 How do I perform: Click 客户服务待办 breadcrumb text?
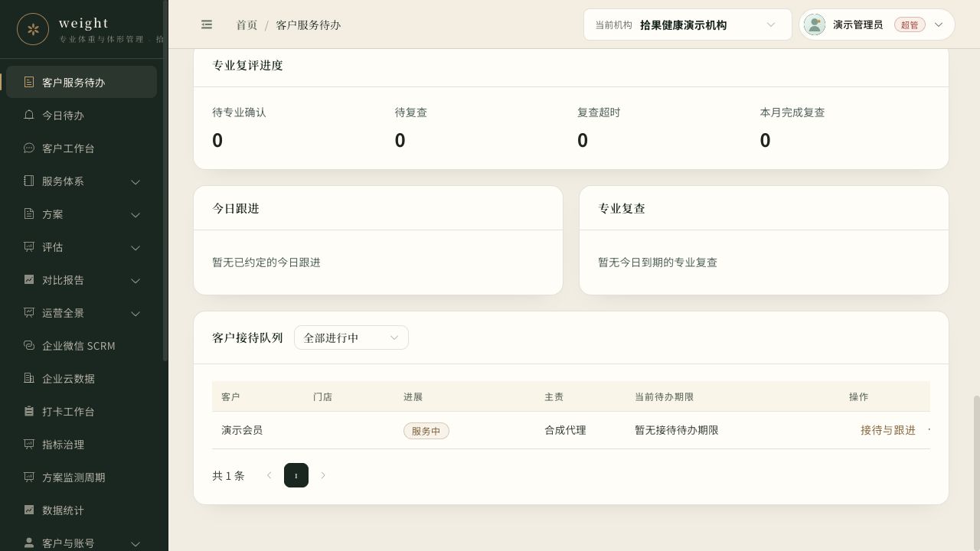(x=309, y=24)
